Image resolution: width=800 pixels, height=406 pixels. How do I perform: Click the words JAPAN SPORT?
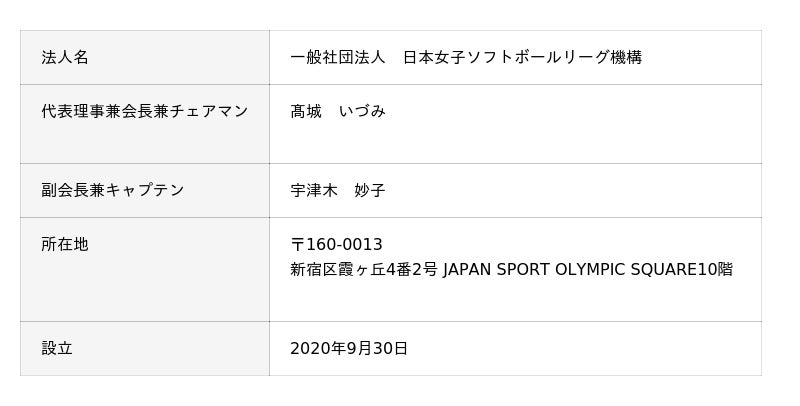click(x=489, y=269)
